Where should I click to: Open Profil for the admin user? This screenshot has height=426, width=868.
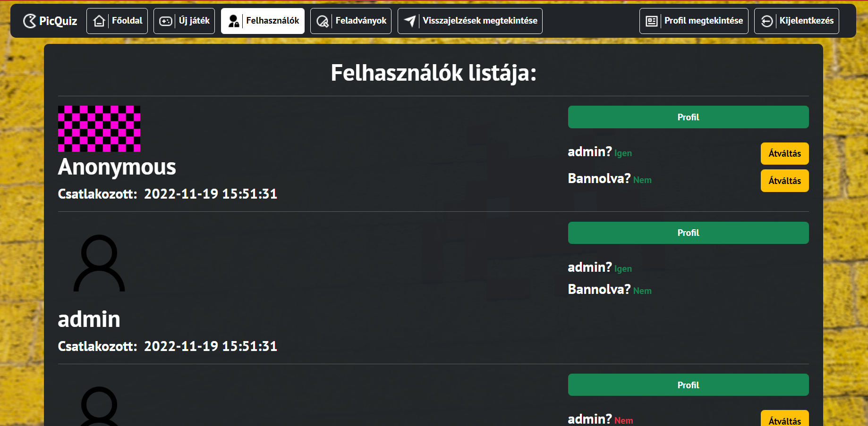[x=688, y=233]
